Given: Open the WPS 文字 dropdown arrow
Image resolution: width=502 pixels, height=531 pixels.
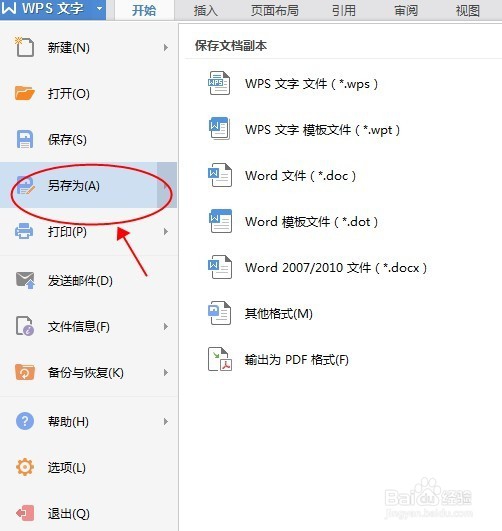Looking at the screenshot, I should point(100,8).
